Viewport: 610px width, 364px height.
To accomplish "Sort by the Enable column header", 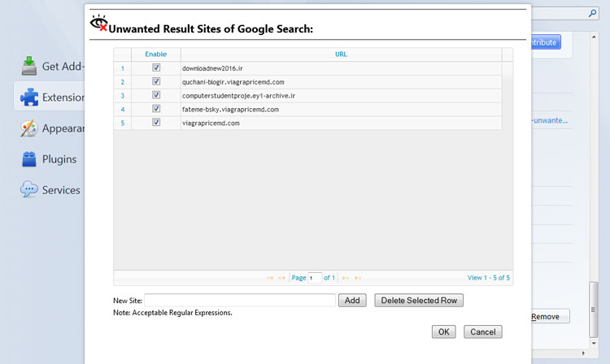I will tap(156, 54).
